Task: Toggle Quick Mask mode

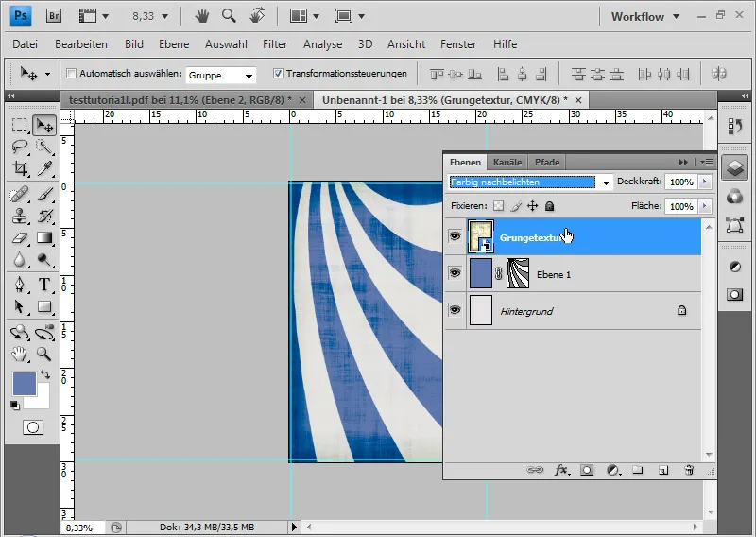Action: click(x=33, y=427)
